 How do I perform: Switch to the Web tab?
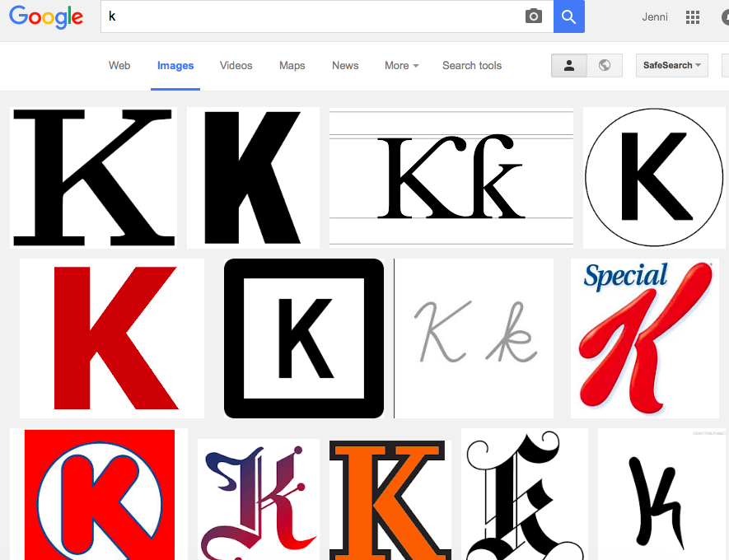click(119, 66)
